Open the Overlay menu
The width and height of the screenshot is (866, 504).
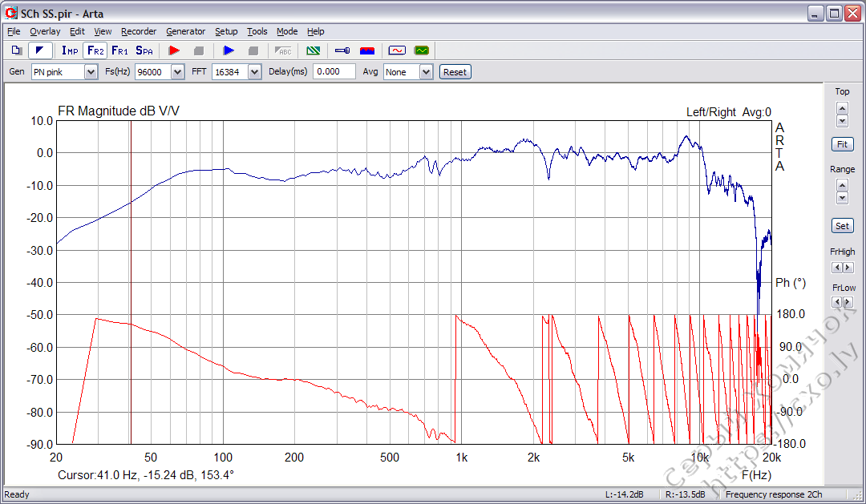[45, 31]
